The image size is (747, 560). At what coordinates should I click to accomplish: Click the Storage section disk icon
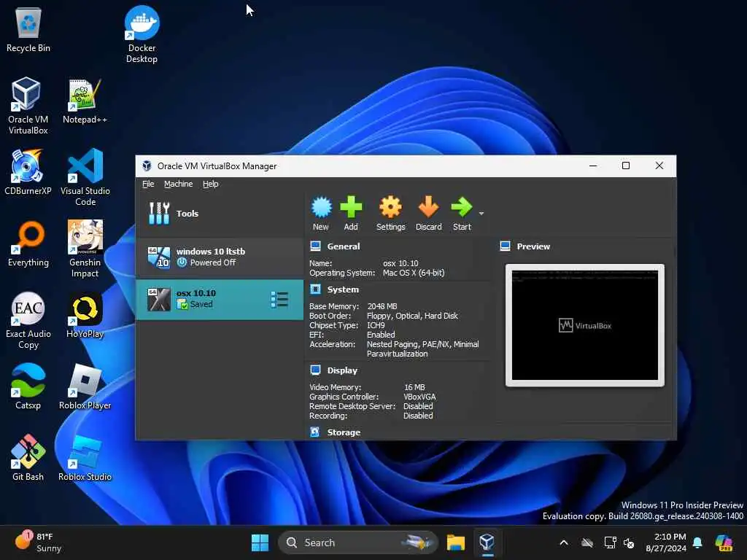(315, 432)
